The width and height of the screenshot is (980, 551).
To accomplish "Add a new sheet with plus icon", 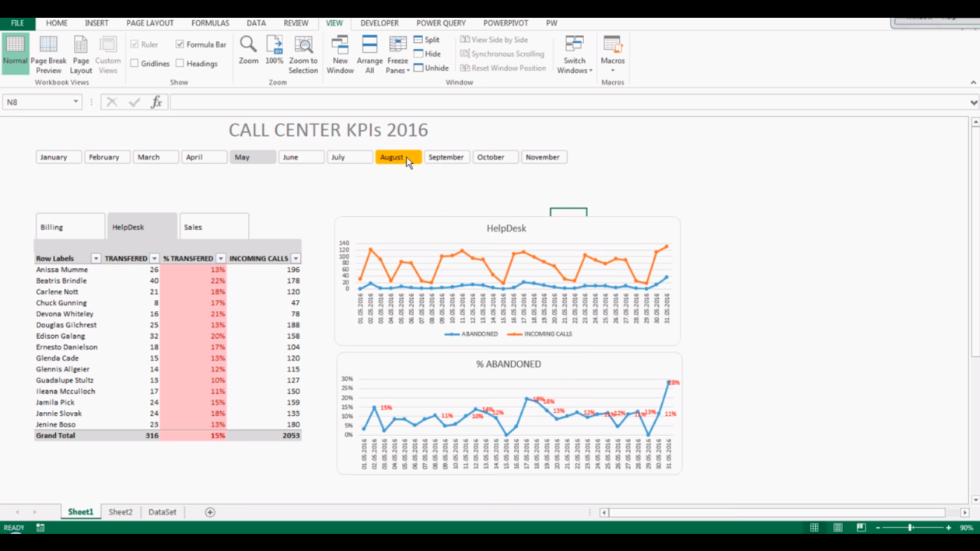I will 210,512.
